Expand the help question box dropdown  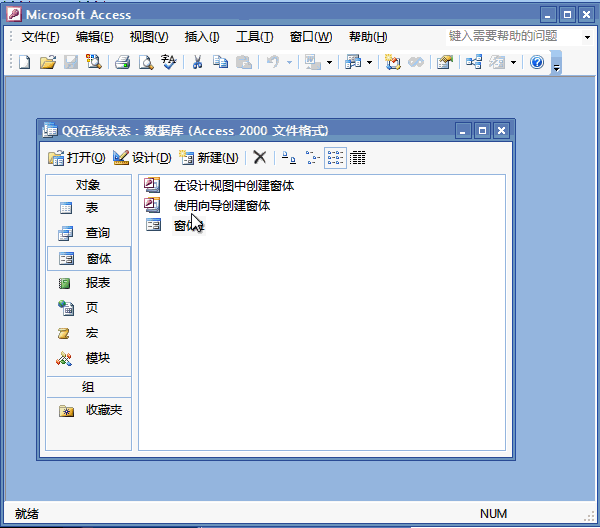587,37
